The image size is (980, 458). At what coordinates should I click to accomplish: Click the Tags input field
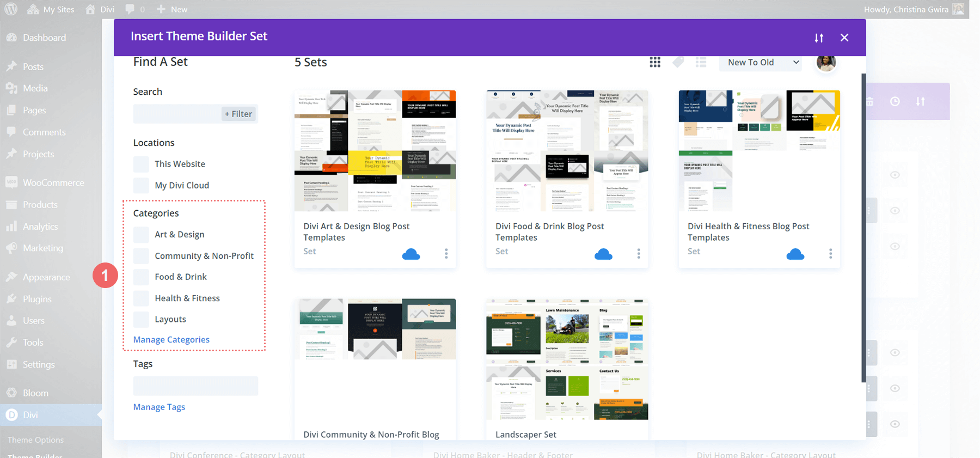(195, 386)
